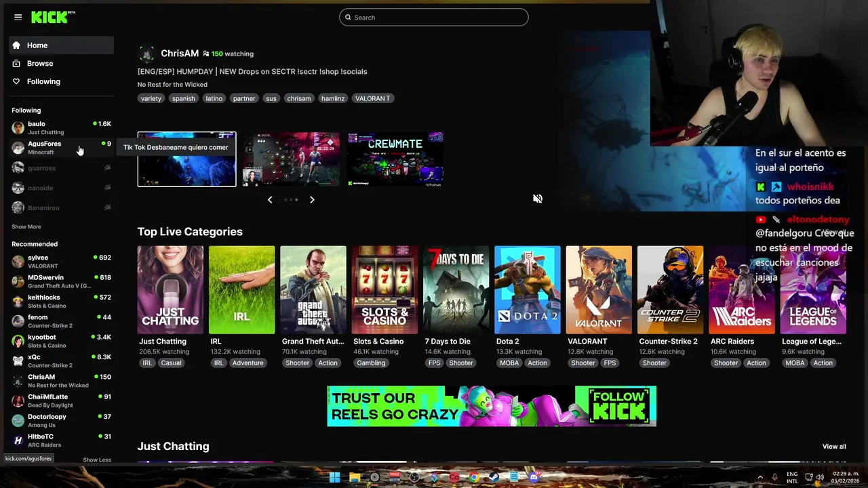The width and height of the screenshot is (868, 488).
Task: Expand following list with Show More
Action: pos(26,226)
